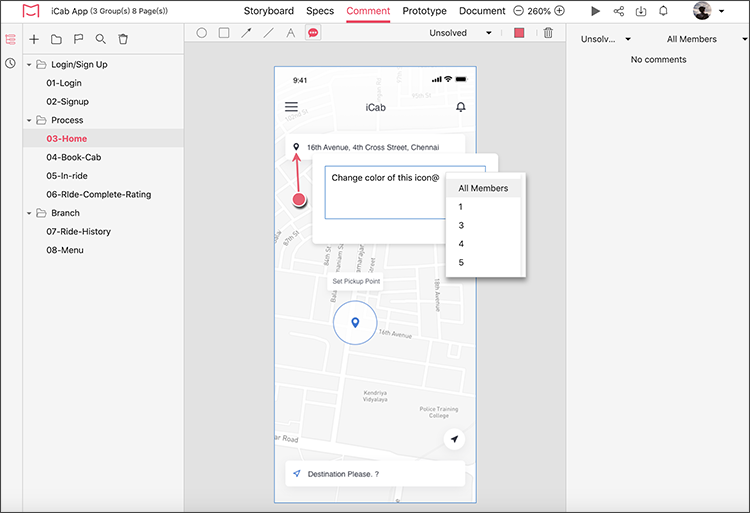Create a new folder group icon
The height and width of the screenshot is (513, 750).
tap(56, 39)
